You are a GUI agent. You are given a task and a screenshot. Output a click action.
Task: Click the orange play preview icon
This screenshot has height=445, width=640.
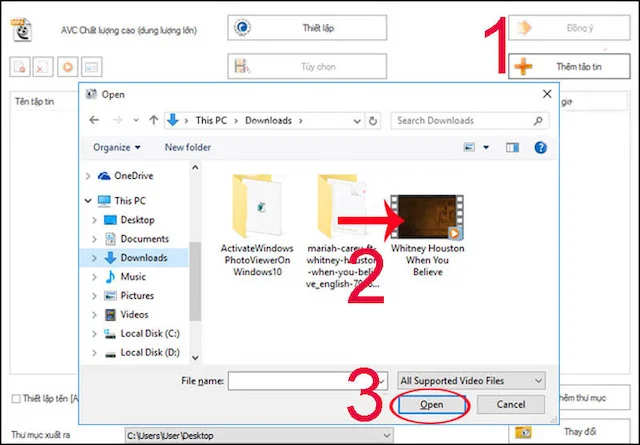68,67
